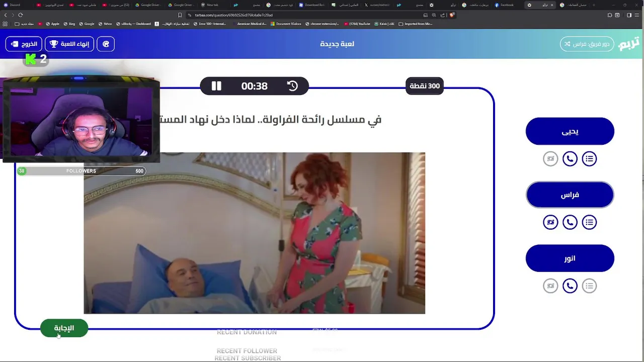
Task: Pause the question countdown timer
Action: tap(216, 86)
